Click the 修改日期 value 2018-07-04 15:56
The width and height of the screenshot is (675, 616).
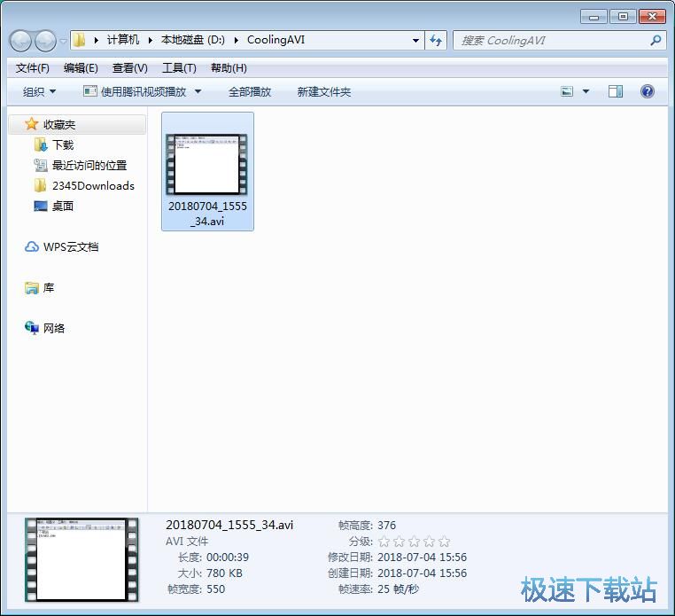click(422, 557)
